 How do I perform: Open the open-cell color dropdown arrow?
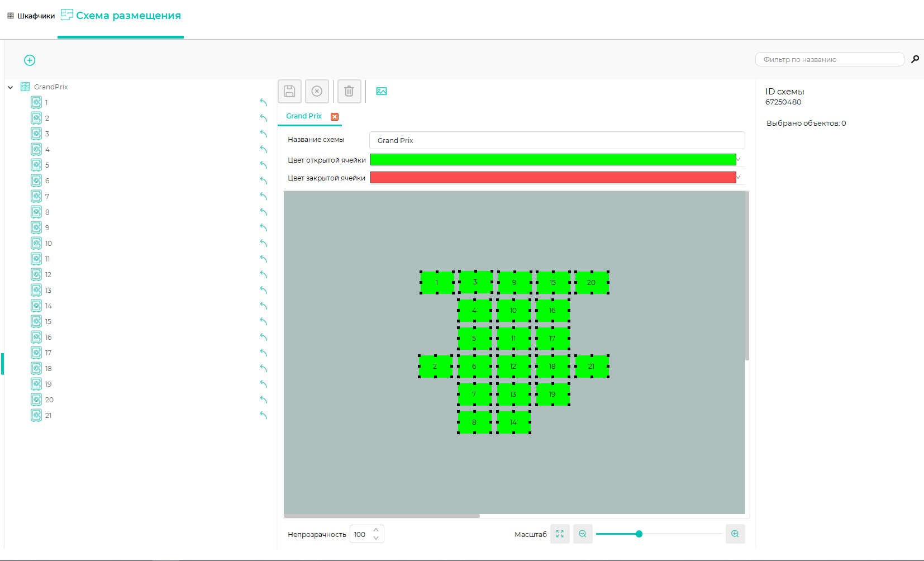click(739, 160)
